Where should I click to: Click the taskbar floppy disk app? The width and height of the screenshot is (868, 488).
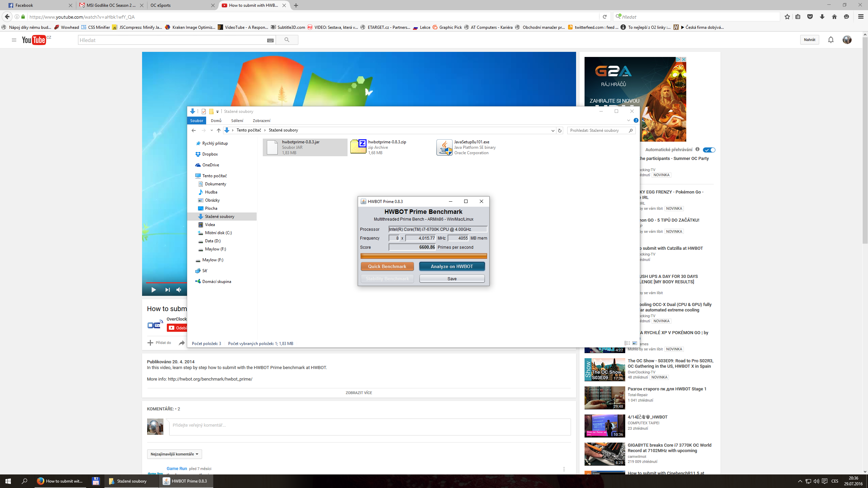pyautogui.click(x=96, y=481)
